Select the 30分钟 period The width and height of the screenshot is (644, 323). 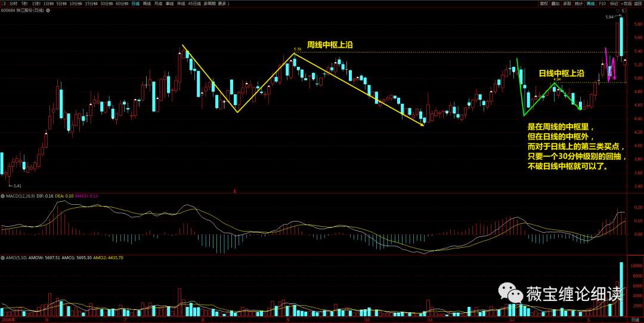pyautogui.click(x=107, y=4)
